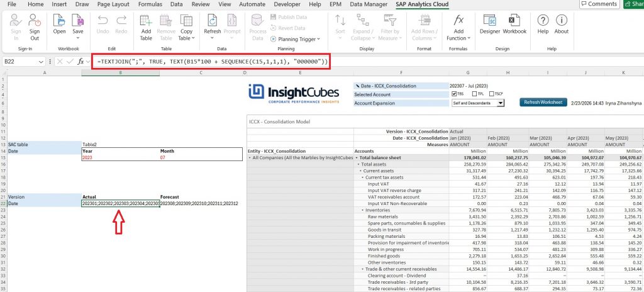Open the Name Box dropdown arrow

41,62
